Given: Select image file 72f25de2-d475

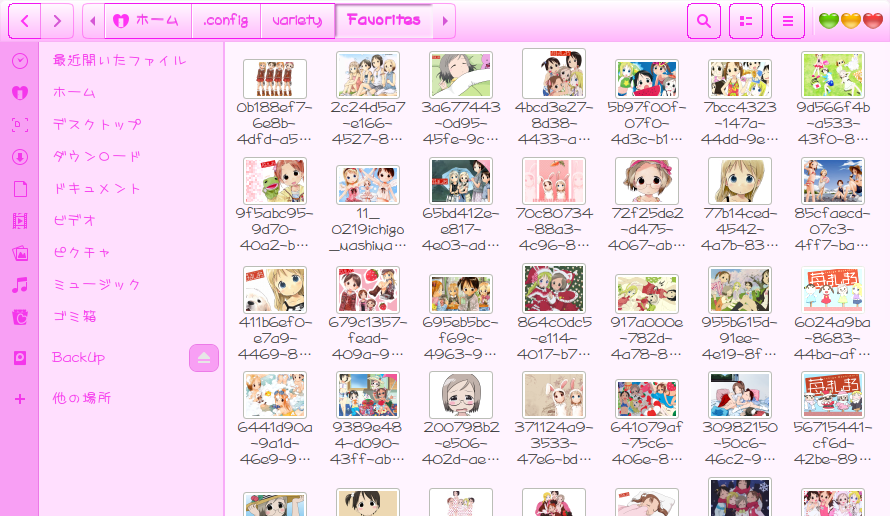Looking at the screenshot, I should point(647,181).
